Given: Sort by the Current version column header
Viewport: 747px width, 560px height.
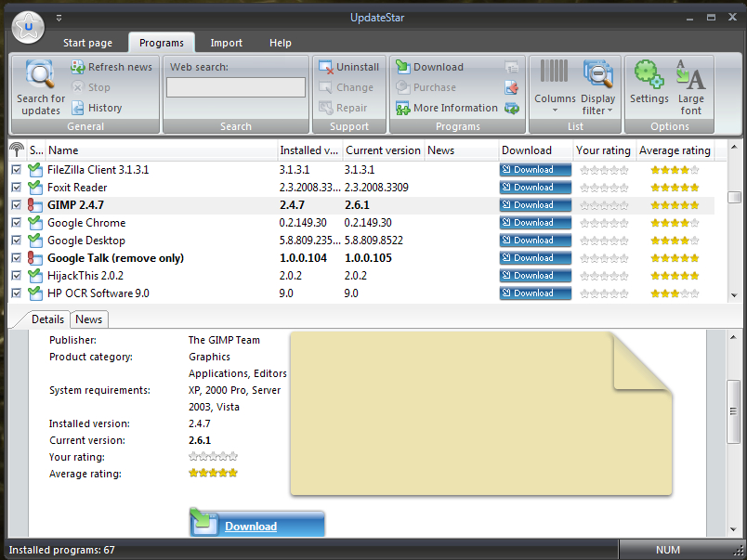Looking at the screenshot, I should (383, 150).
